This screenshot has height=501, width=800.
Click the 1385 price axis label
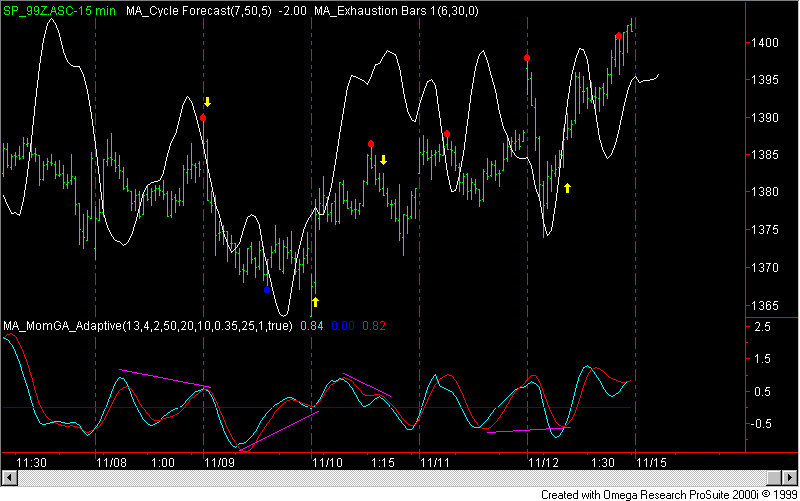765,155
